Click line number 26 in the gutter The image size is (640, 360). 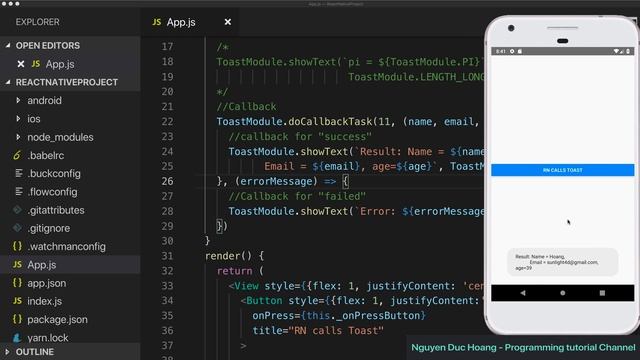pos(167,181)
